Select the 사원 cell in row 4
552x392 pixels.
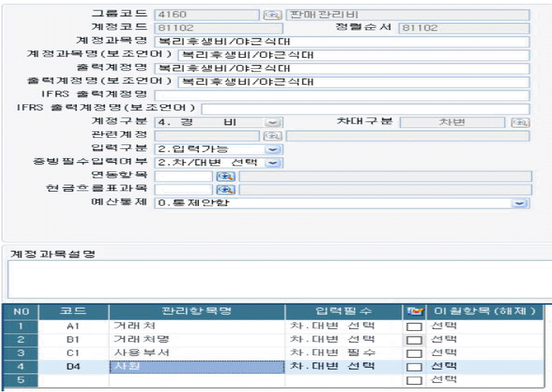tap(197, 366)
